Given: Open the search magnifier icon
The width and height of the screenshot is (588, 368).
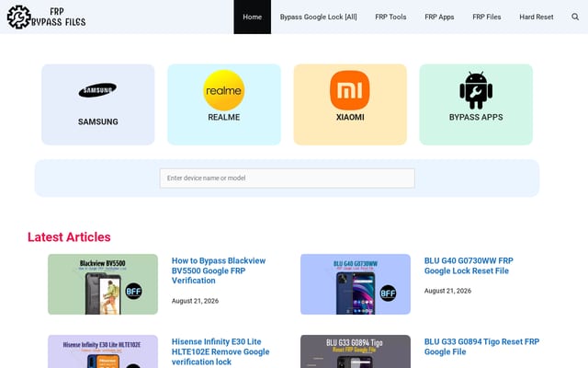Looking at the screenshot, I should 575,17.
